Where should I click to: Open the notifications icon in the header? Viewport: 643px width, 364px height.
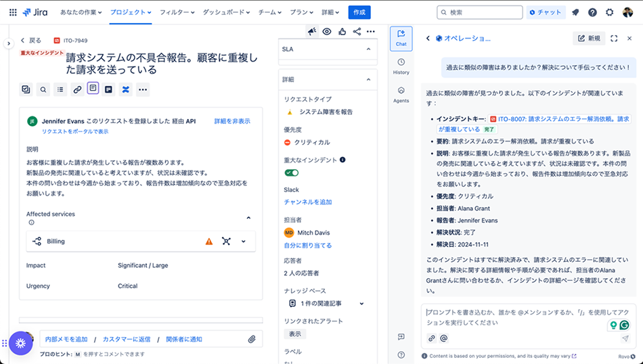[x=575, y=12]
